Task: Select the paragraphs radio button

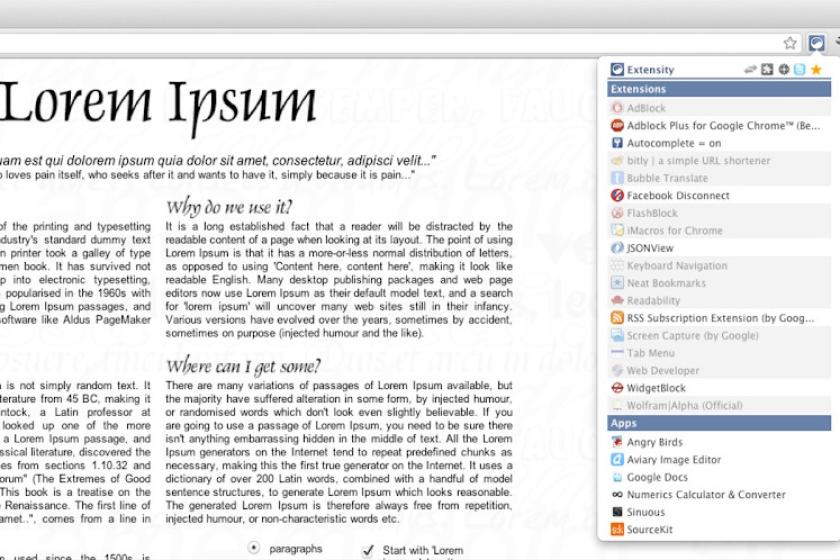Action: click(x=253, y=548)
